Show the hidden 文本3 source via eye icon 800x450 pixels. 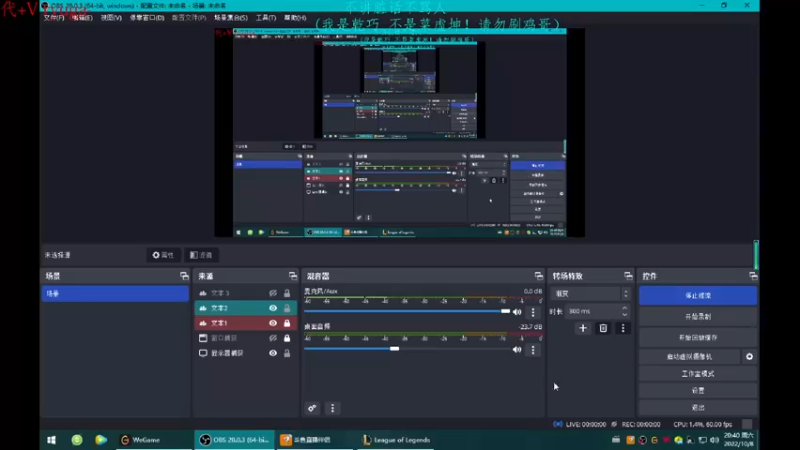pos(273,293)
